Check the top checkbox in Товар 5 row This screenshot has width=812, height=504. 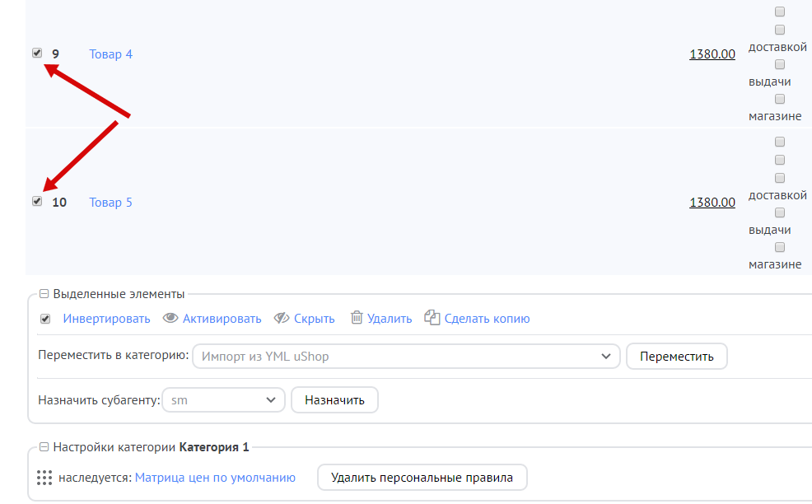780,142
